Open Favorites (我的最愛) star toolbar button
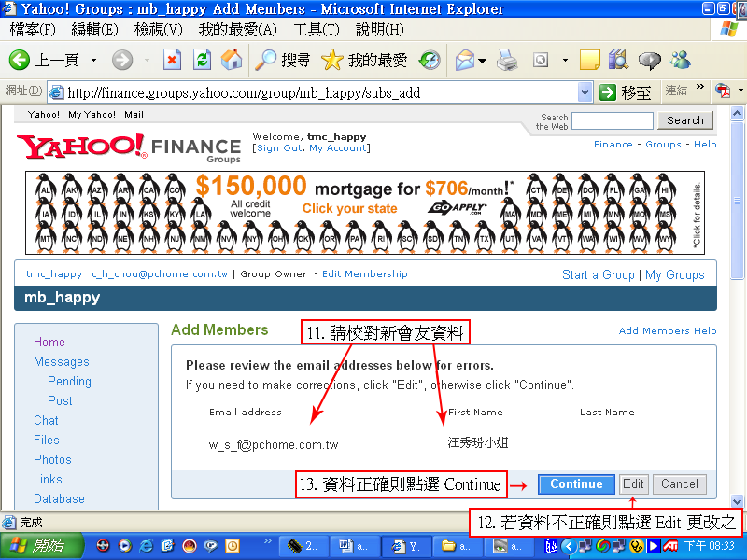This screenshot has width=747, height=560. click(x=364, y=61)
